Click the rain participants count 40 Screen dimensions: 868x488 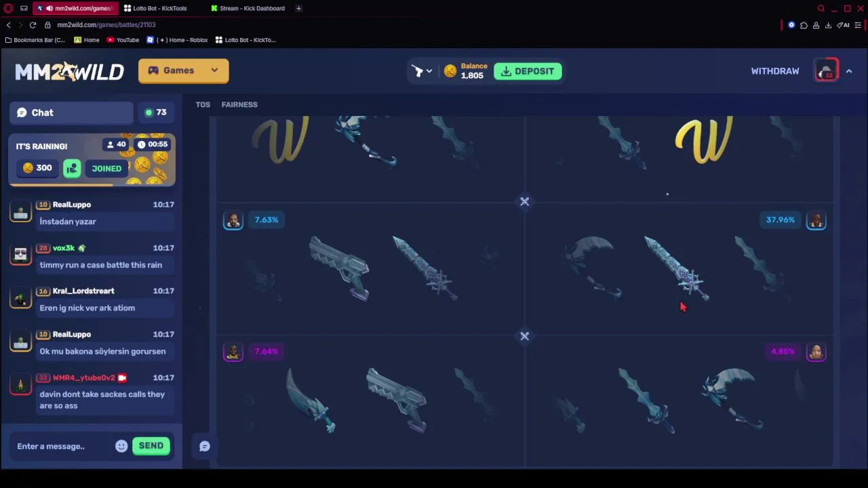116,144
